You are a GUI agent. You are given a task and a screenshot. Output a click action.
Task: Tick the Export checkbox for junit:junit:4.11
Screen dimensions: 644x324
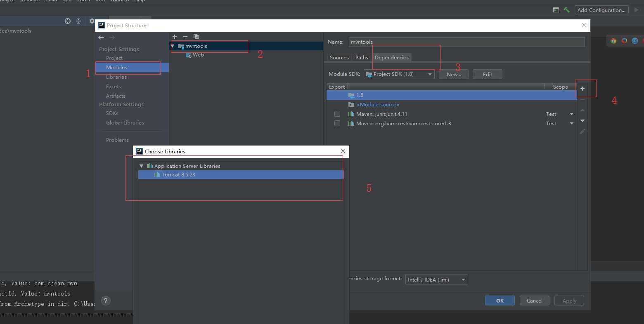[x=337, y=114]
